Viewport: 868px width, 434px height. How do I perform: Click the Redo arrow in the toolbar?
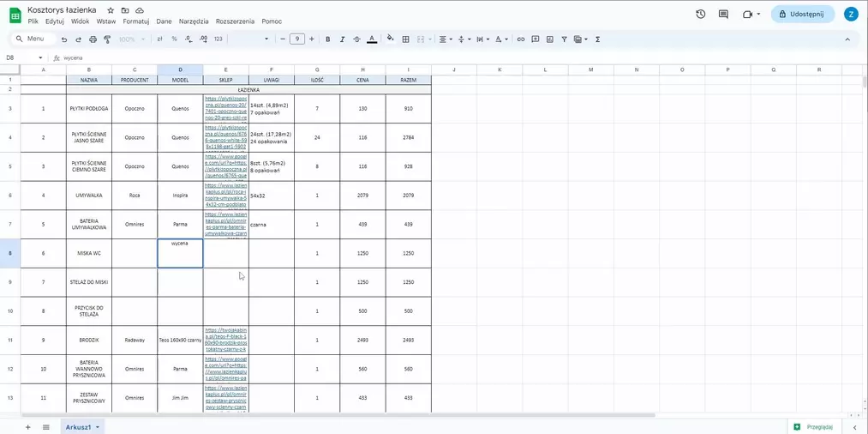[x=78, y=39]
